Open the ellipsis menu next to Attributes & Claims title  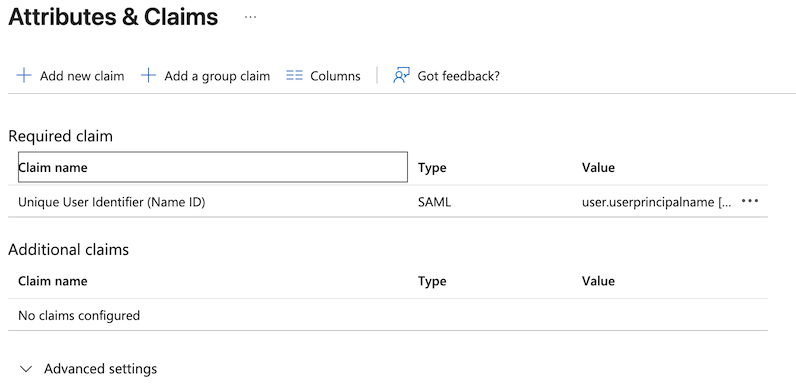(250, 17)
